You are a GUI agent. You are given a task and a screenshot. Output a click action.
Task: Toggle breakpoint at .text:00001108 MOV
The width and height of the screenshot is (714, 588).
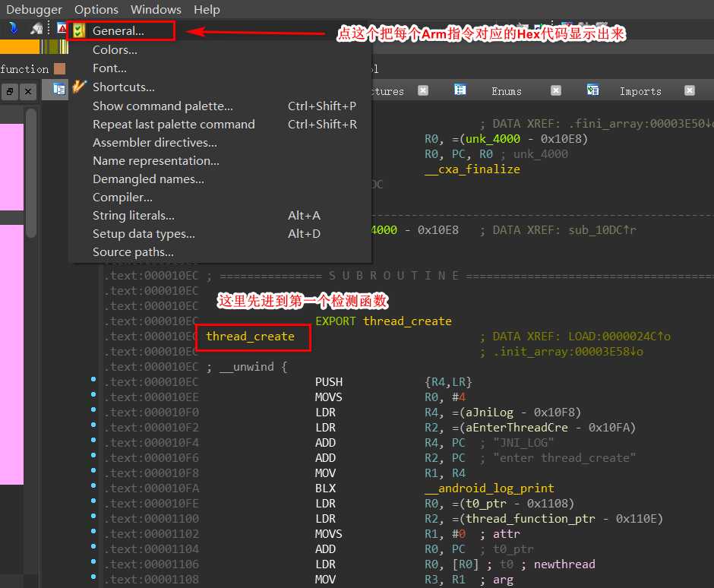[93, 577]
